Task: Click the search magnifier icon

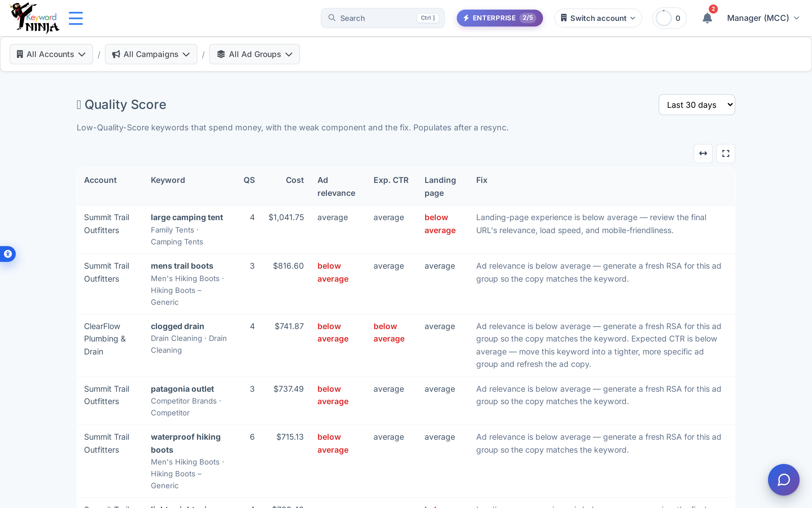Action: (x=332, y=18)
